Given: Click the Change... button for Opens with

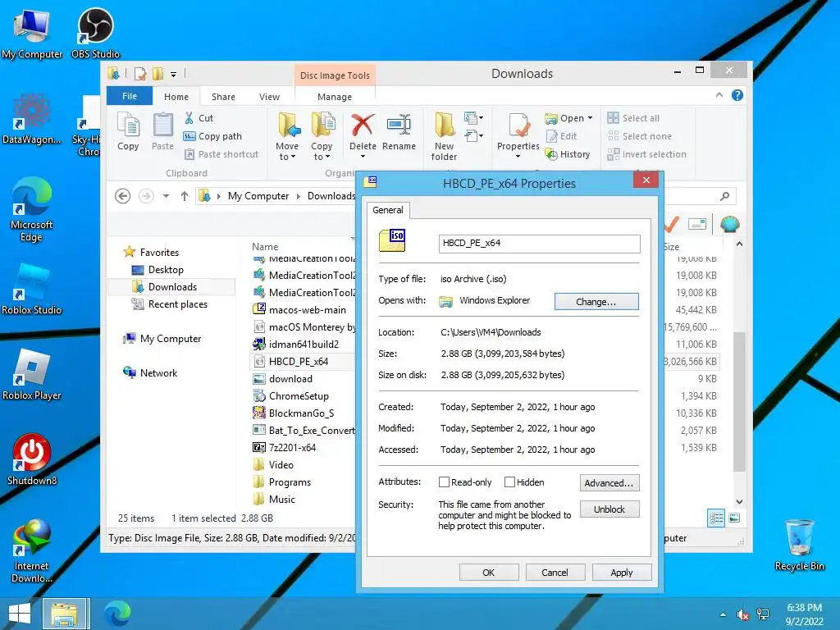Looking at the screenshot, I should click(596, 302).
